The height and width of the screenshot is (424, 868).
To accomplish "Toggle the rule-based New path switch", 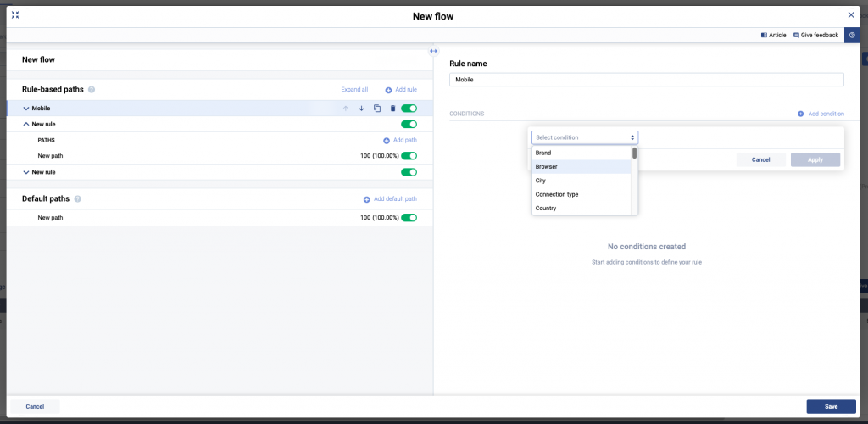I will [409, 156].
